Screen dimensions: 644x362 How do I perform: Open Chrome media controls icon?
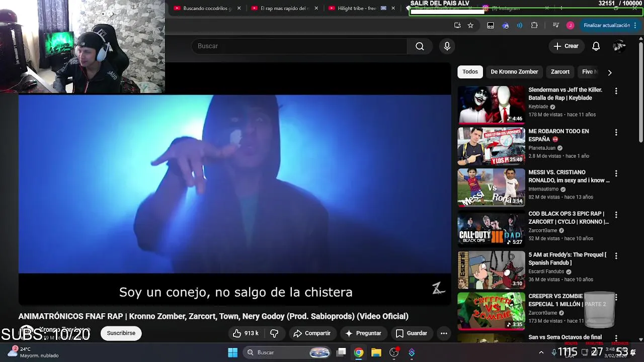(x=555, y=26)
